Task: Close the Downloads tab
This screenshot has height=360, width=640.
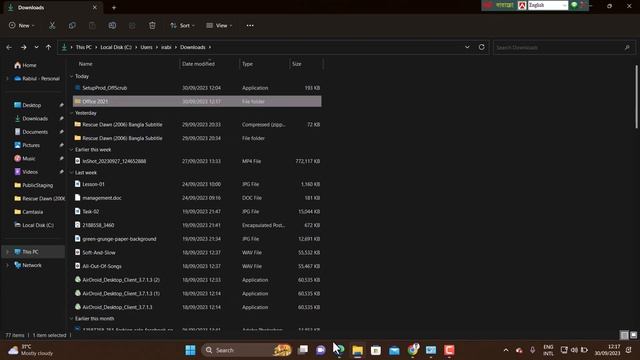Action: pos(95,7)
